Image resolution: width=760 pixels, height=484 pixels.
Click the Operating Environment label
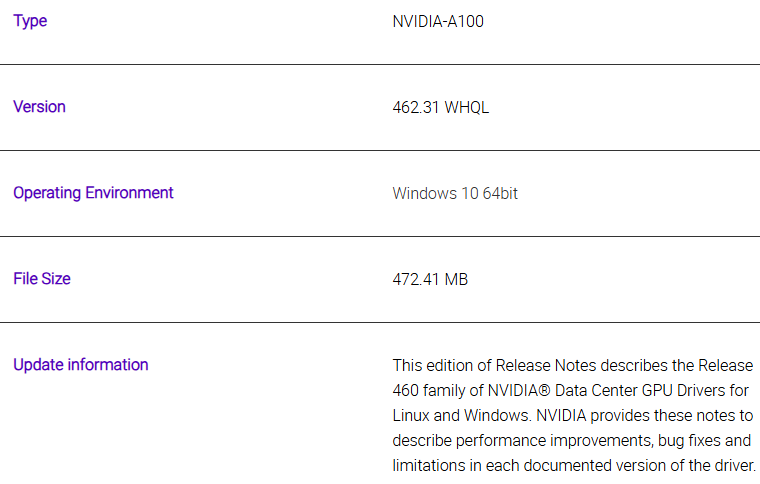[93, 193]
